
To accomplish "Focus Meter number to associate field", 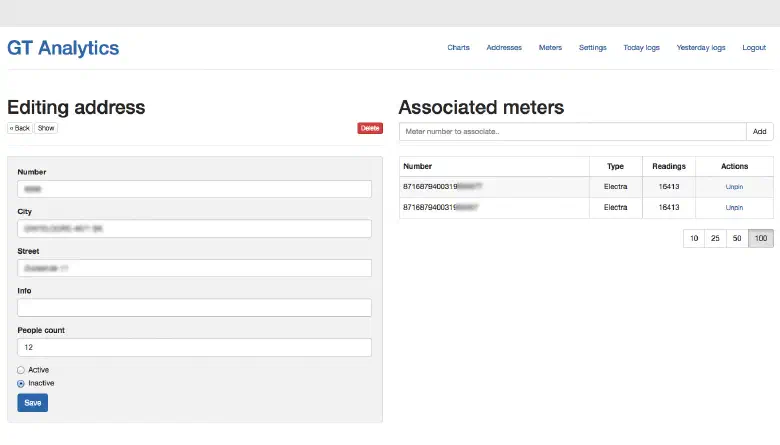I will click(573, 132).
